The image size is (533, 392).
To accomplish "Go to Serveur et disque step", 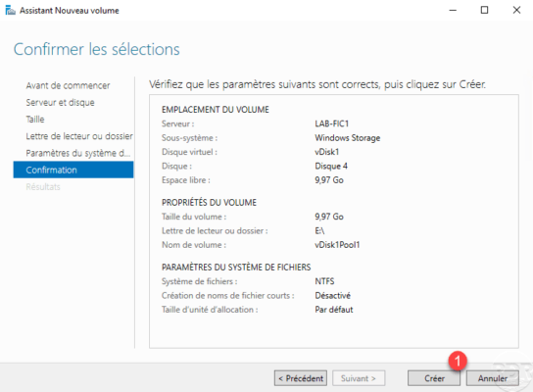I will coord(60,102).
